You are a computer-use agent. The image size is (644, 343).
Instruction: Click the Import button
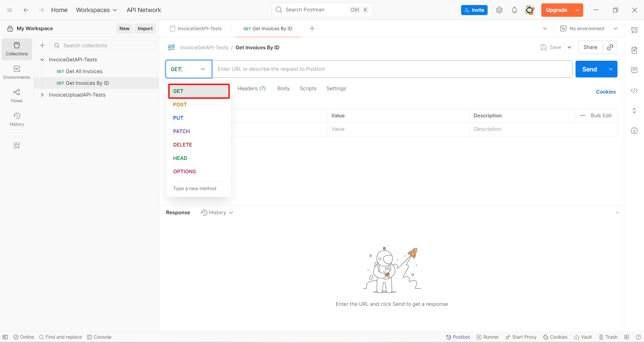(145, 28)
